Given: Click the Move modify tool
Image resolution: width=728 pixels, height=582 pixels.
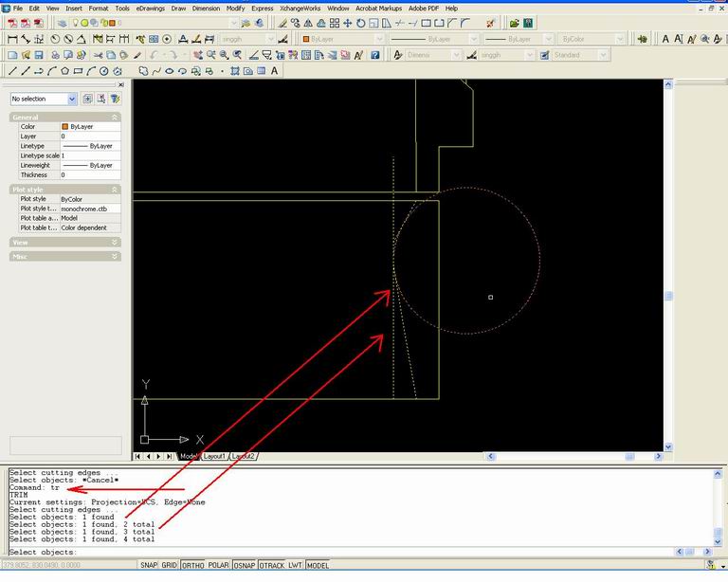Looking at the screenshot, I should coord(347,23).
